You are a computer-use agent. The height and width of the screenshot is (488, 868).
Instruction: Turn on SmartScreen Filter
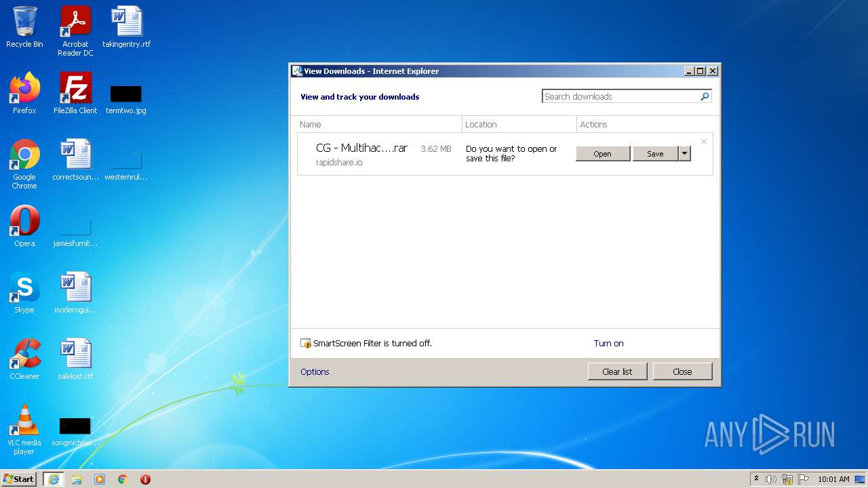coord(608,344)
